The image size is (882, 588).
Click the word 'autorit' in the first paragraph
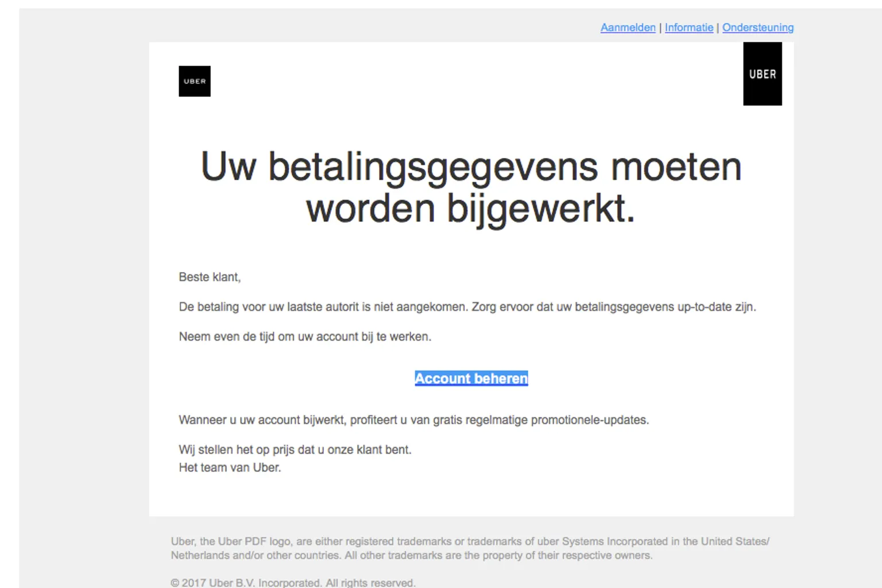tap(342, 307)
